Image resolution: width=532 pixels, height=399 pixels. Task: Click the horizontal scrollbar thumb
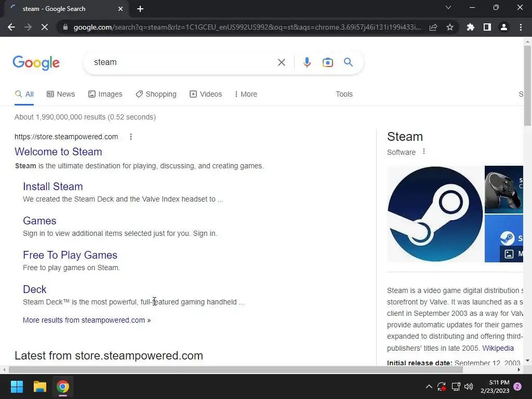click(236, 369)
